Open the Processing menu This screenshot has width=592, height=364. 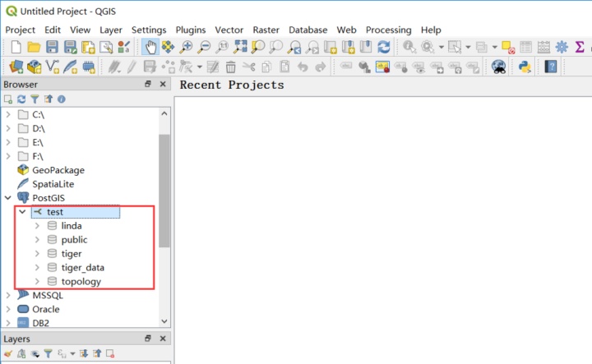click(388, 30)
